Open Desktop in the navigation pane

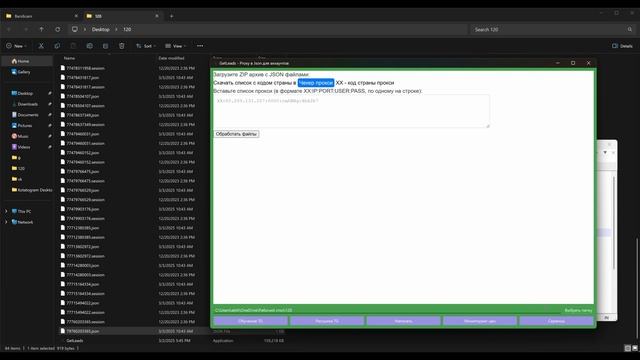[22, 93]
